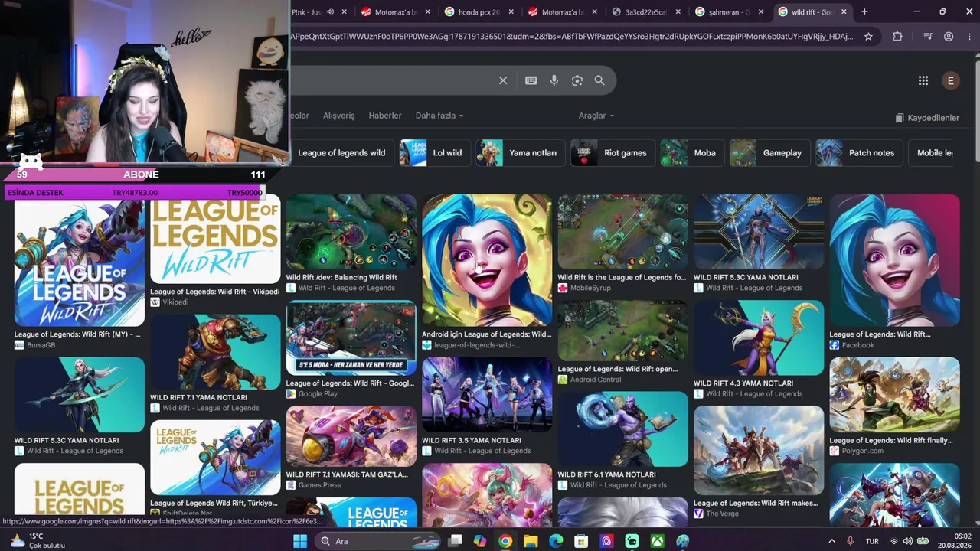The width and height of the screenshot is (980, 551).
Task: Open Microsoft Store from the taskbar
Action: click(x=581, y=541)
